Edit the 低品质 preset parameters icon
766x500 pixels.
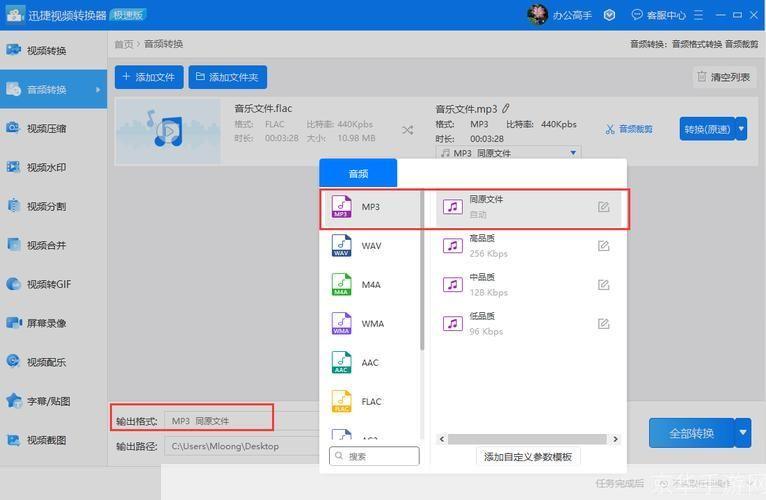pos(604,324)
